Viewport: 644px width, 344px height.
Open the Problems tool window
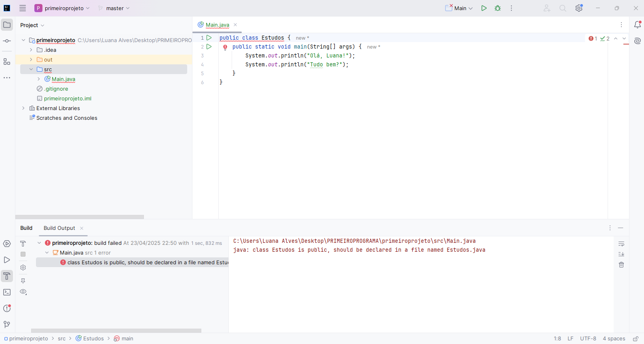[x=7, y=308]
